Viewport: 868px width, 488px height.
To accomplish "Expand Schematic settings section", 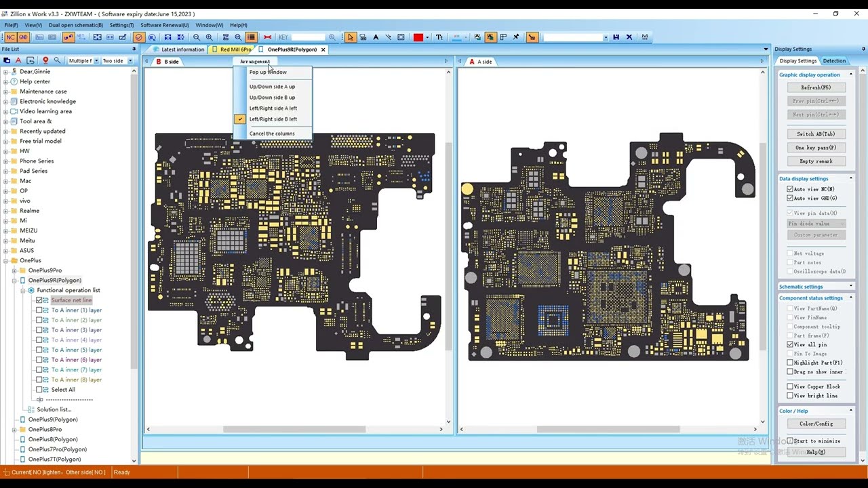I will point(850,287).
